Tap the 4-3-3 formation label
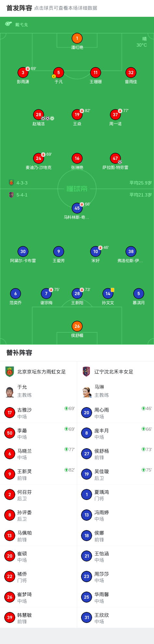The height and width of the screenshot is (644, 154). tap(22, 183)
